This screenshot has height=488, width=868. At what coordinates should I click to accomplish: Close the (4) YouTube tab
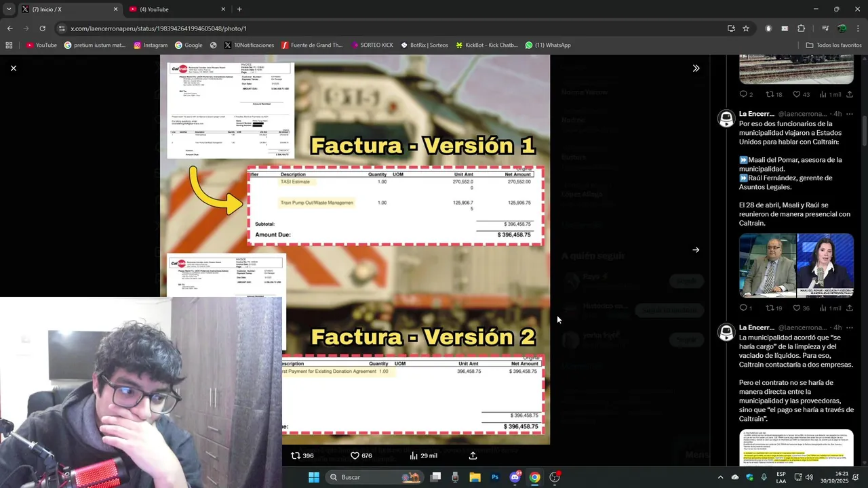[223, 9]
